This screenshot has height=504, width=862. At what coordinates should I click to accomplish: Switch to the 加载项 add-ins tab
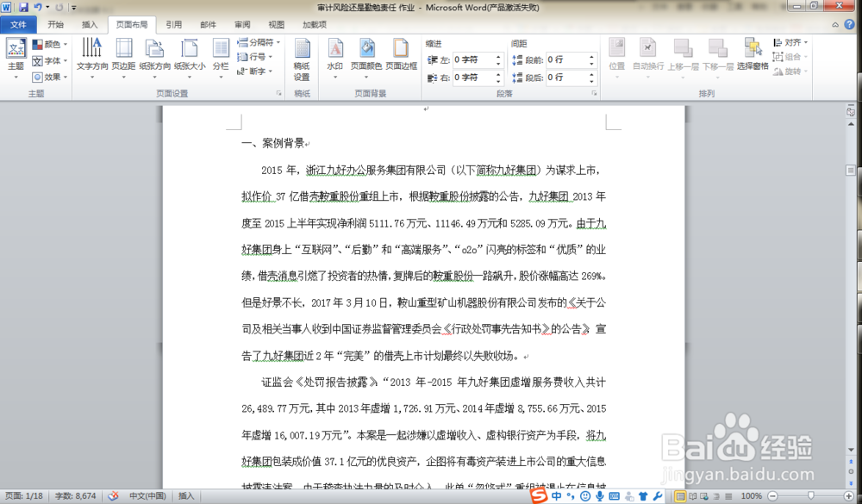point(315,25)
